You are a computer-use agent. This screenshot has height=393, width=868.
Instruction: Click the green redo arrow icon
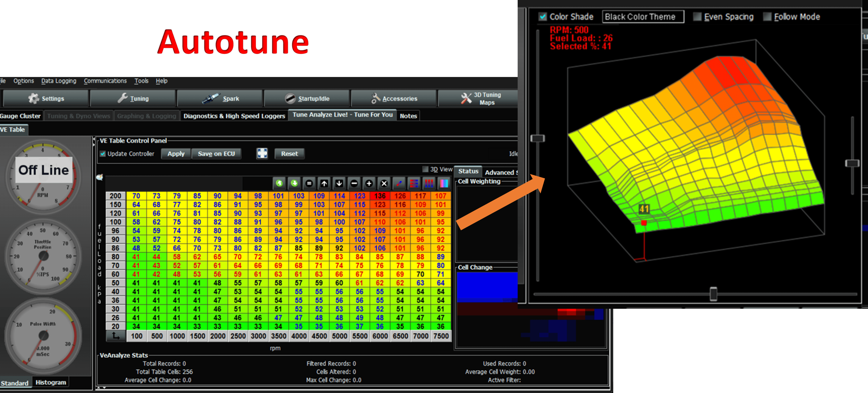pyautogui.click(x=294, y=183)
